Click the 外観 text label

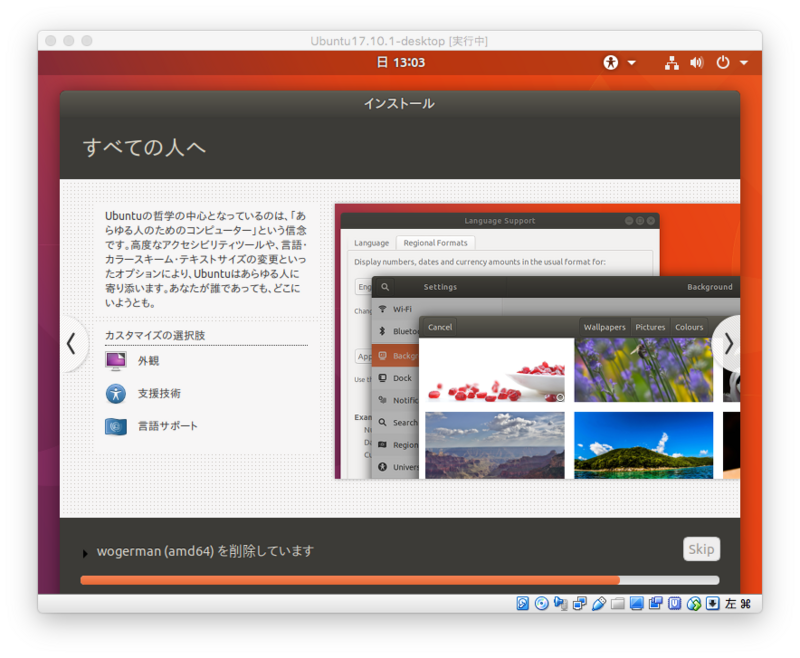click(148, 361)
